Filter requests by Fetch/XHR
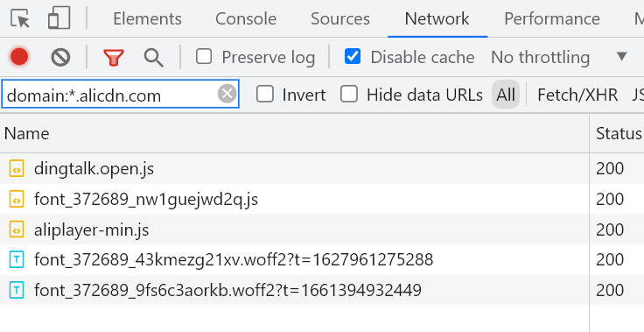 pyautogui.click(x=577, y=95)
